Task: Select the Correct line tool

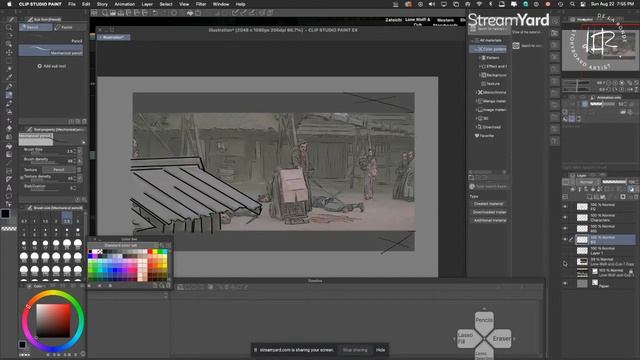Action: (x=9, y=204)
